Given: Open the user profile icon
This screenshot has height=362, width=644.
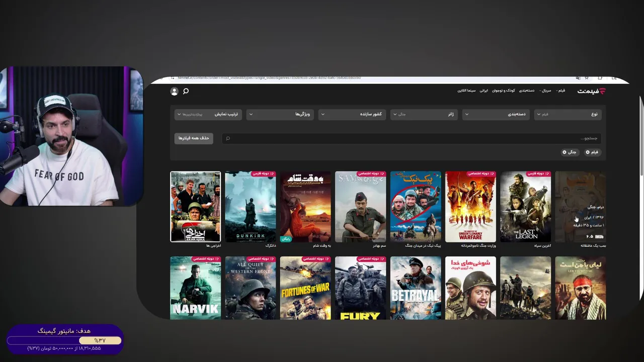Looking at the screenshot, I should pyautogui.click(x=174, y=91).
